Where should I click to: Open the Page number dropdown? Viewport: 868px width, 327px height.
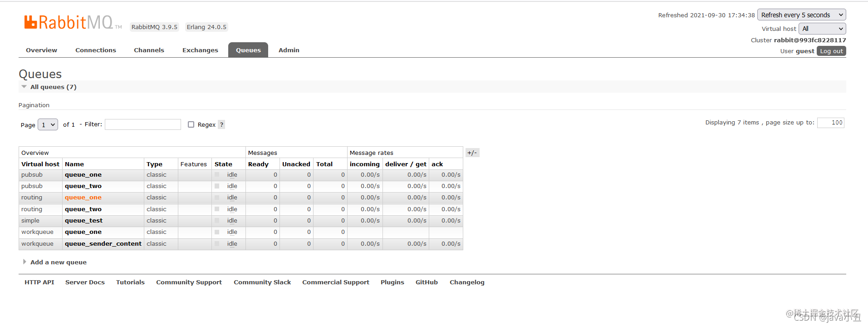pyautogui.click(x=48, y=124)
